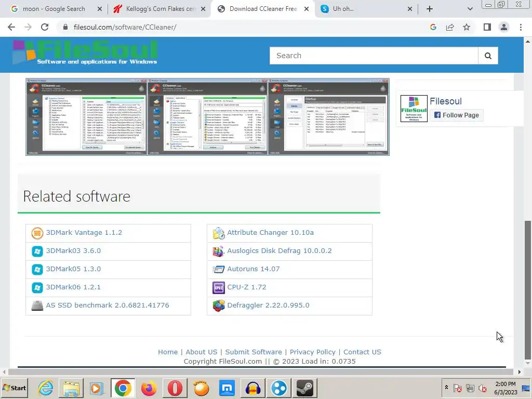The height and width of the screenshot is (399, 532).
Task: Click the CPU-Z purple chip icon
Action: coord(219,288)
